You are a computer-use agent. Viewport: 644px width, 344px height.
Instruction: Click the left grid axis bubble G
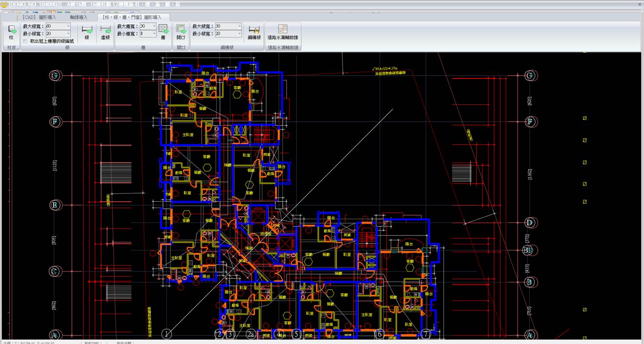[55, 76]
